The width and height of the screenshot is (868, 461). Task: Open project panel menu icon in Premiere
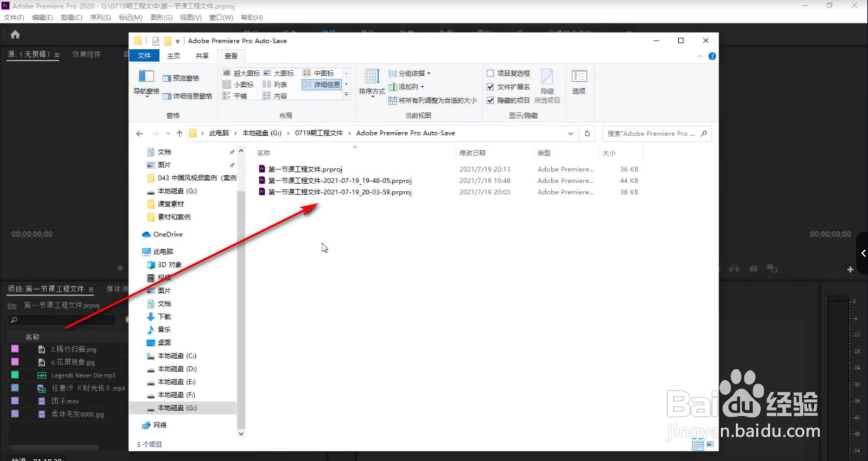coord(91,290)
